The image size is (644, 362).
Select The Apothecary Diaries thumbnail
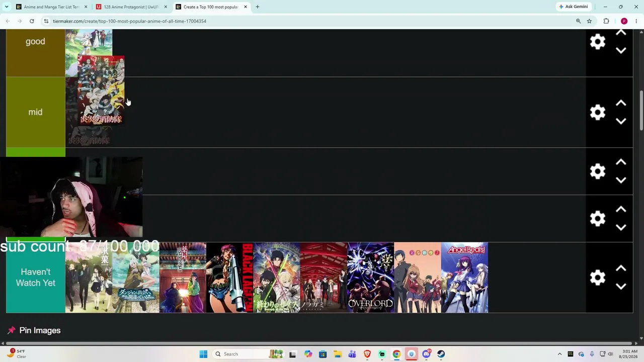coord(183,278)
